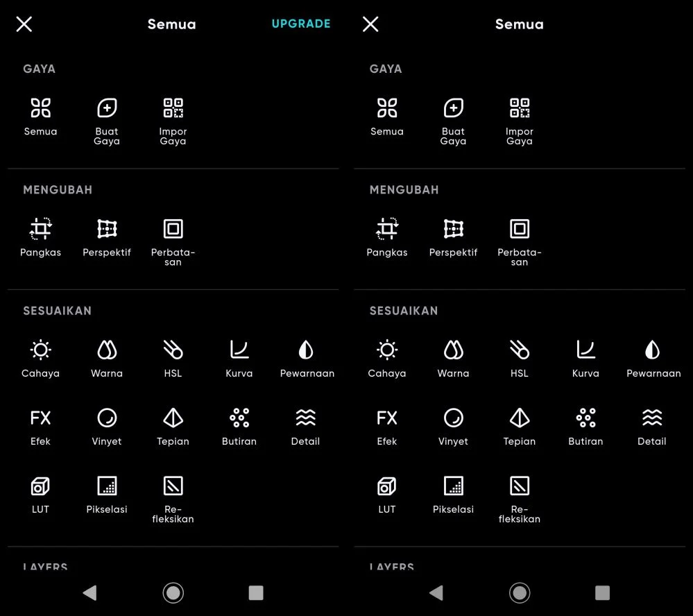Image resolution: width=693 pixels, height=616 pixels.
Task: Select Buat Gaya in left panel
Action: [107, 121]
